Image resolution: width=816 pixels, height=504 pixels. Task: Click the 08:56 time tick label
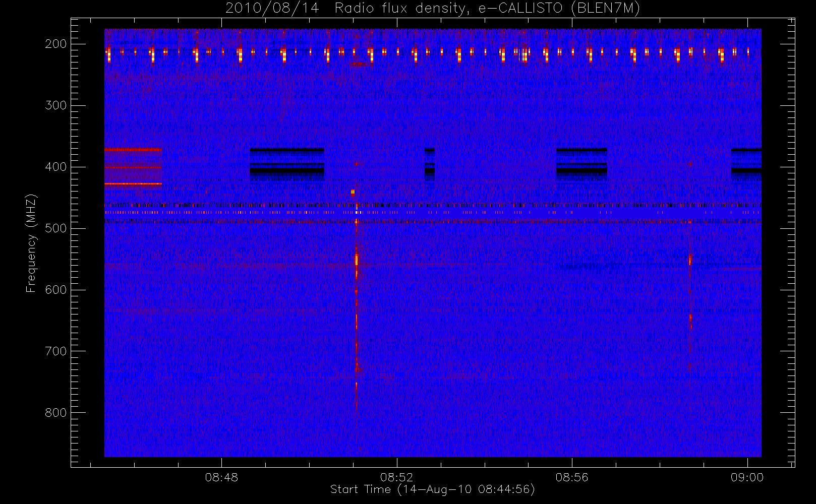pyautogui.click(x=572, y=477)
